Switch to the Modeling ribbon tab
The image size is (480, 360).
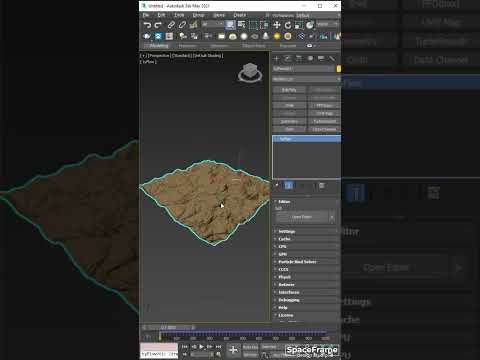159,46
